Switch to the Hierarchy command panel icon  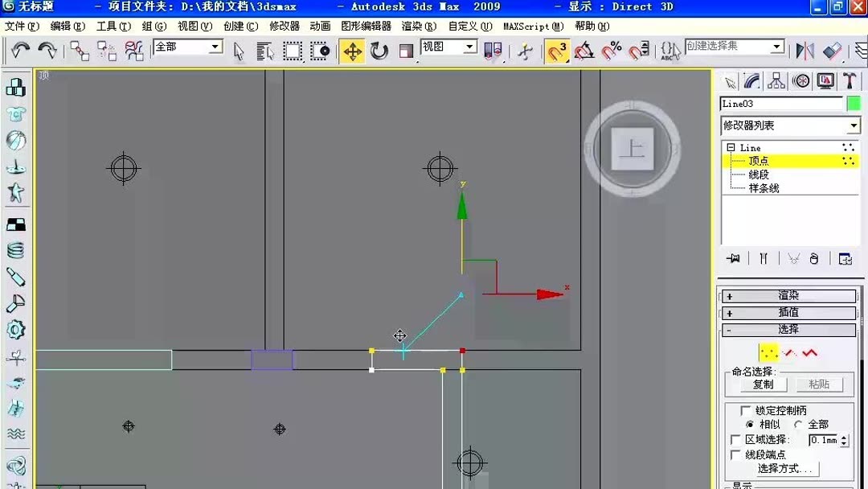click(776, 81)
